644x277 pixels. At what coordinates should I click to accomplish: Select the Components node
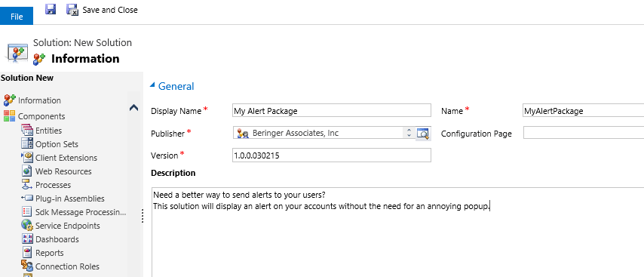click(41, 116)
